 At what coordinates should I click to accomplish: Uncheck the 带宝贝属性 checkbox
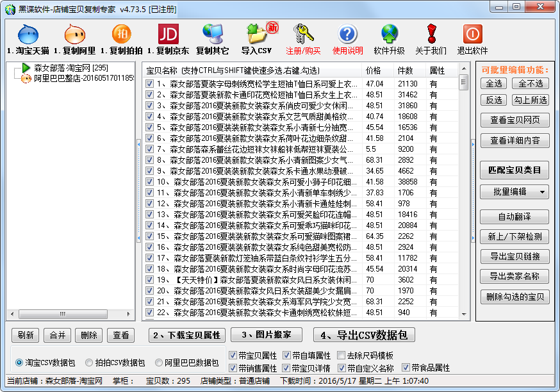click(233, 355)
